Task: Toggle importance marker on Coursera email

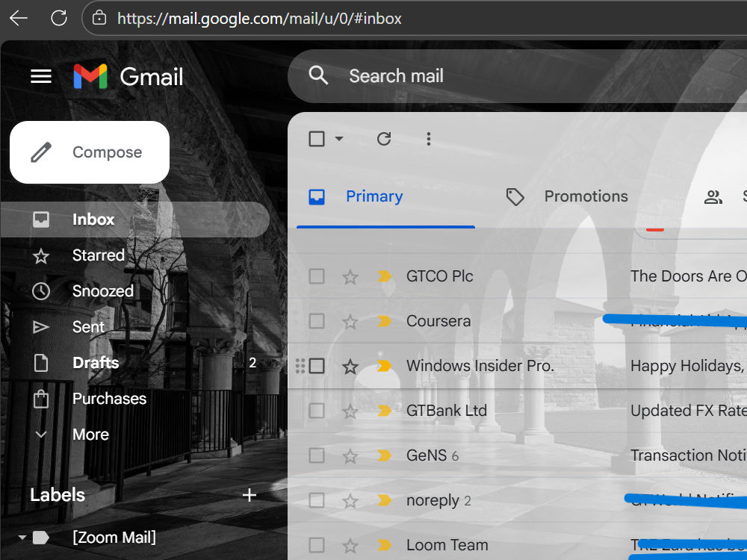Action: click(384, 321)
